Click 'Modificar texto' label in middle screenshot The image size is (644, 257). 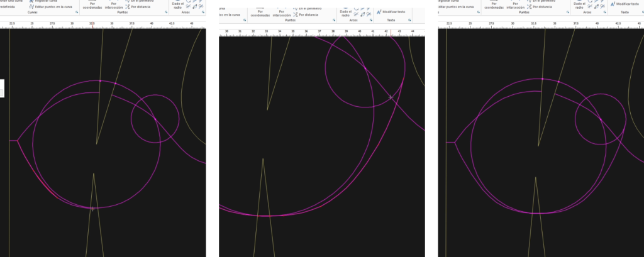[x=394, y=12]
